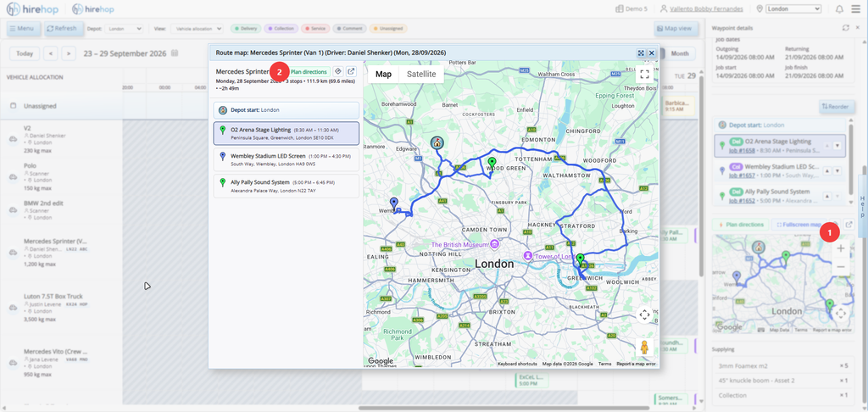Click Plan directions in the route map dialog
868x412 pixels.
[309, 71]
